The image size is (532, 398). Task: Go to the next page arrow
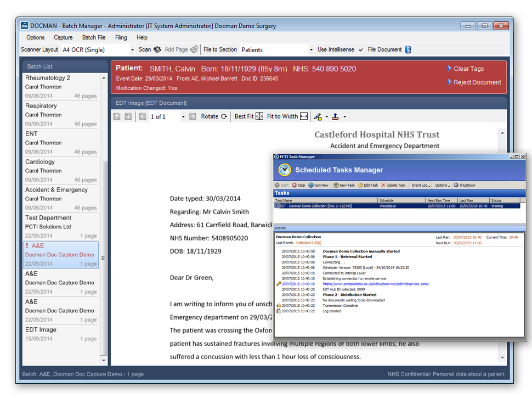193,116
